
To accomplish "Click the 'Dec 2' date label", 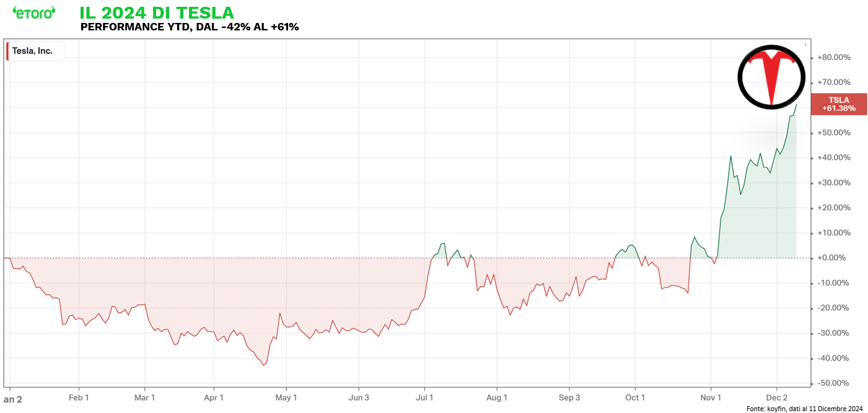I will [776, 397].
